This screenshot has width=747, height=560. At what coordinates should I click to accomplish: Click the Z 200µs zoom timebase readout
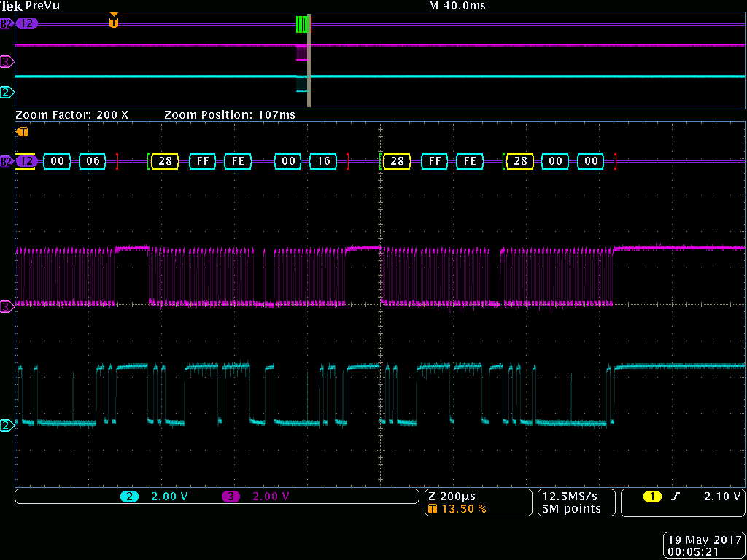(452, 497)
